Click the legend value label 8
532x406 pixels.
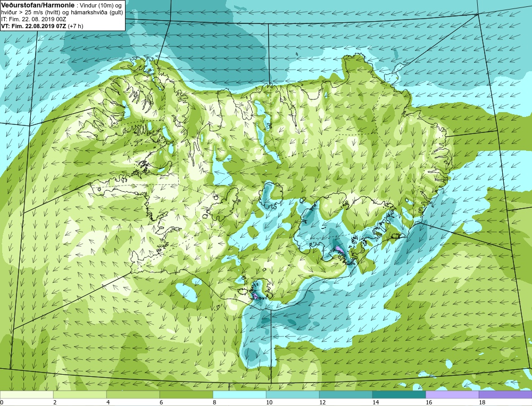(x=215, y=402)
